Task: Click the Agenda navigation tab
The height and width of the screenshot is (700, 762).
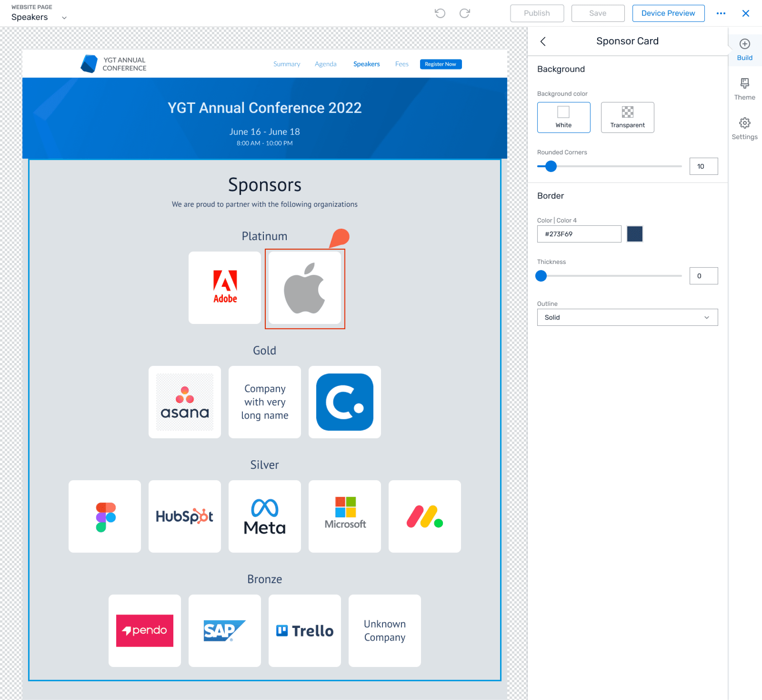Action: click(x=325, y=64)
